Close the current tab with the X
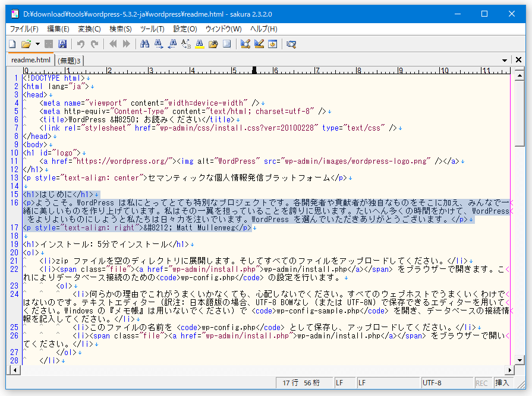 (x=518, y=60)
